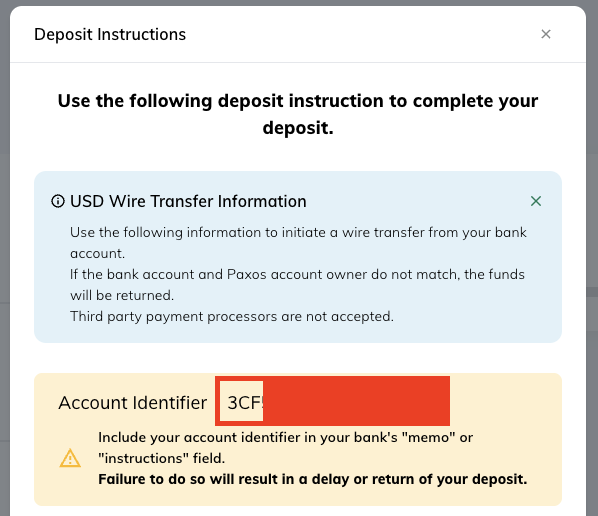Click the third party payment processors line
This screenshot has width=598, height=516.
pyautogui.click(x=231, y=316)
